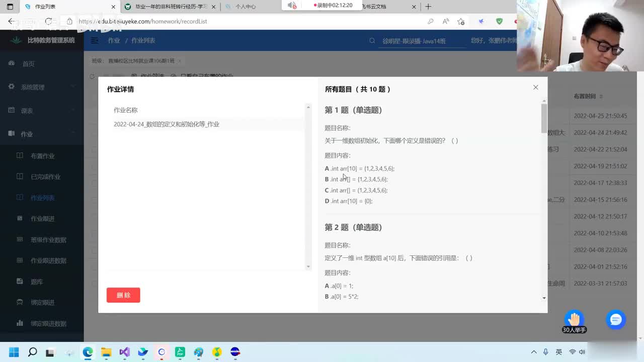Click the 30人举手 raise hand button
Image resolution: width=644 pixels, height=362 pixels.
point(574,322)
